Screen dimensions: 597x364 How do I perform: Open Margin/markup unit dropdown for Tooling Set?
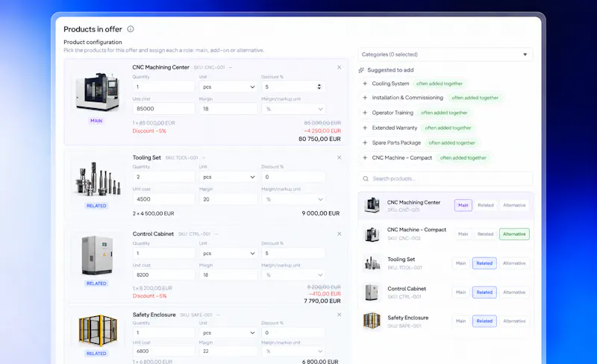pyautogui.click(x=293, y=199)
